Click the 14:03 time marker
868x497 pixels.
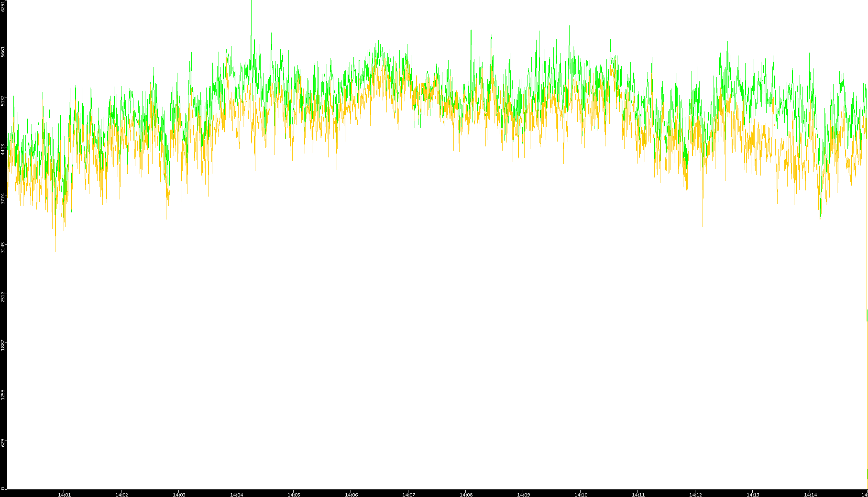coord(179,495)
